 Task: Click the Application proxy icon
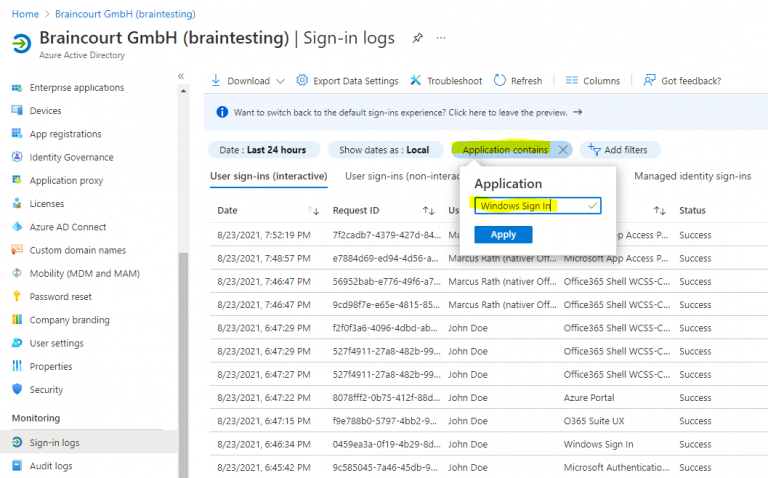tap(17, 180)
